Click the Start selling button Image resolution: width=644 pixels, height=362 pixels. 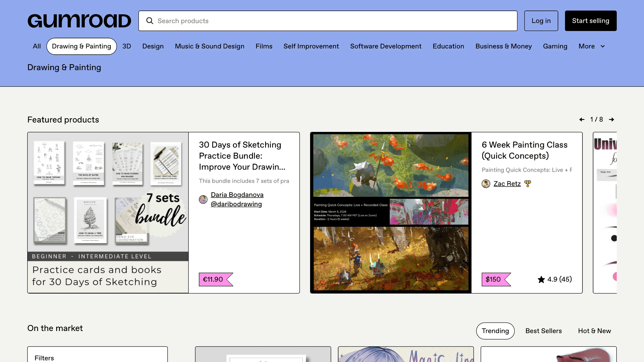click(x=591, y=21)
